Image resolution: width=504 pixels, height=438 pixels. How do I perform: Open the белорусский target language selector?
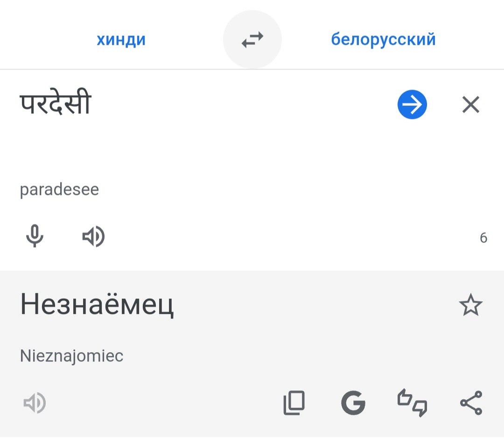pyautogui.click(x=383, y=40)
